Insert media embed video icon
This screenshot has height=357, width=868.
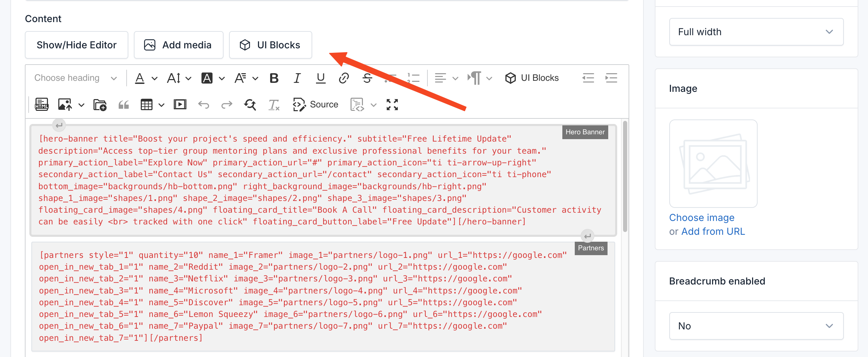[x=180, y=104]
